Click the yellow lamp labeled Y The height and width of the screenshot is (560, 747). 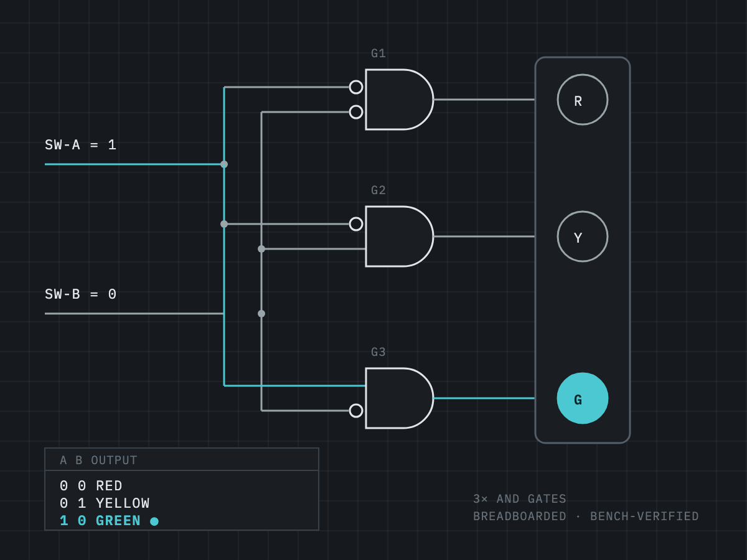[x=583, y=236]
